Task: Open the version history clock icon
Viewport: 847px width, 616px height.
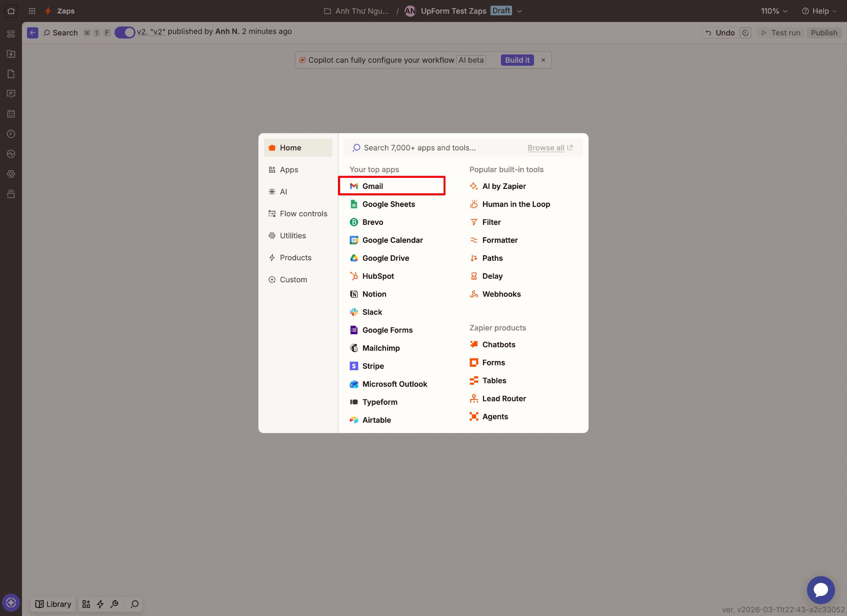Action: click(x=746, y=33)
